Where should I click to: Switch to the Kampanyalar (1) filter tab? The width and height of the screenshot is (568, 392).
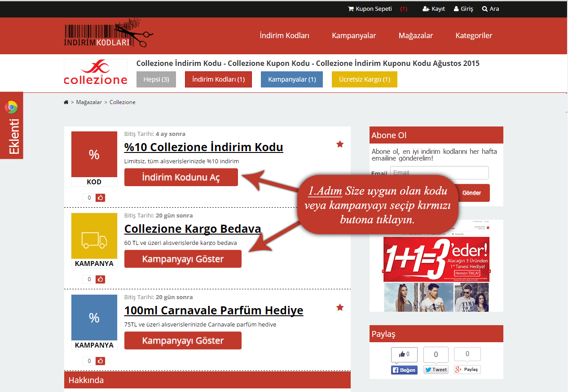[x=292, y=79]
